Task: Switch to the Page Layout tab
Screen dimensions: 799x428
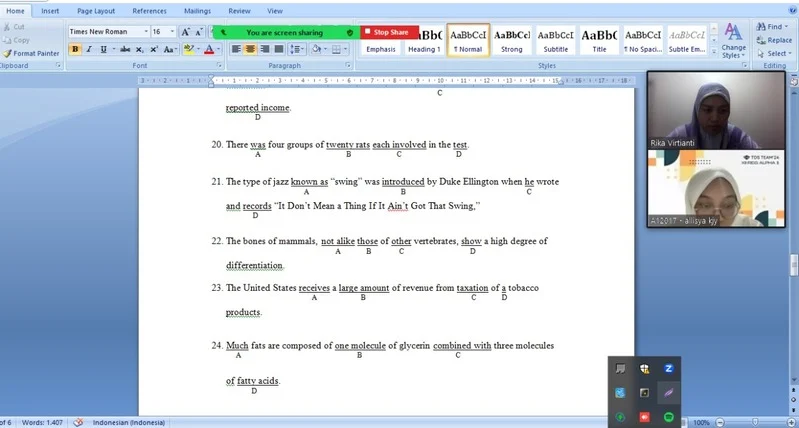Action: point(98,10)
